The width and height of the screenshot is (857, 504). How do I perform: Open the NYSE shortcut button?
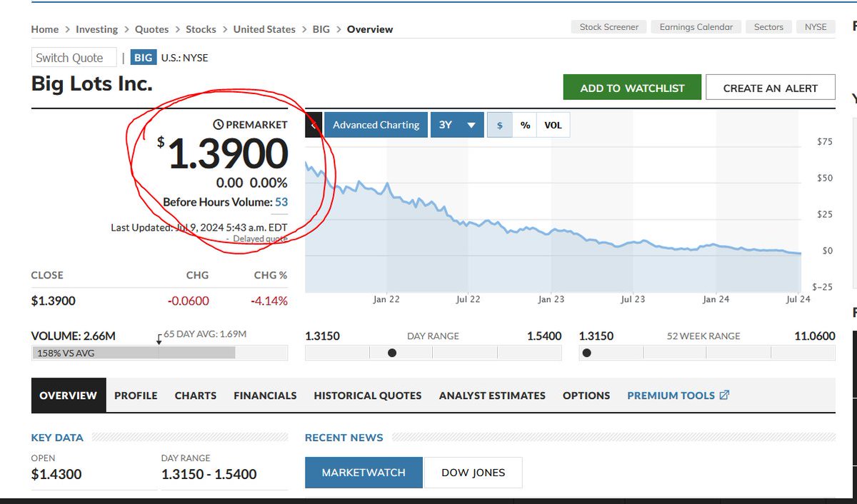pyautogui.click(x=816, y=27)
